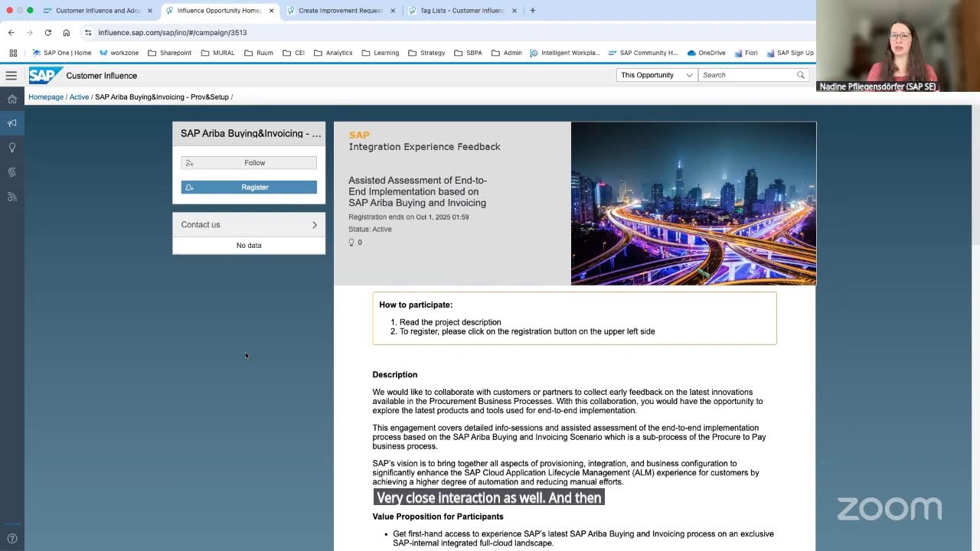Click the sidebar icon below the lightbulb

(12, 172)
